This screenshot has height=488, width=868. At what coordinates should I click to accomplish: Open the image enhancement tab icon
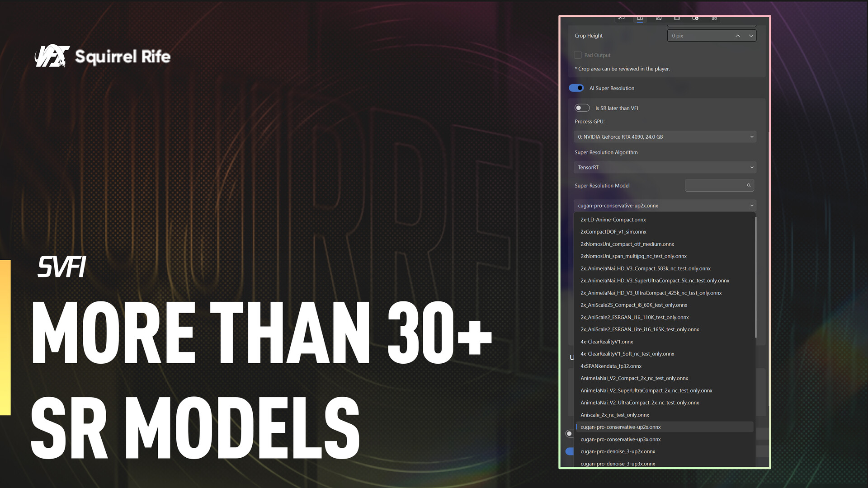pos(659,18)
